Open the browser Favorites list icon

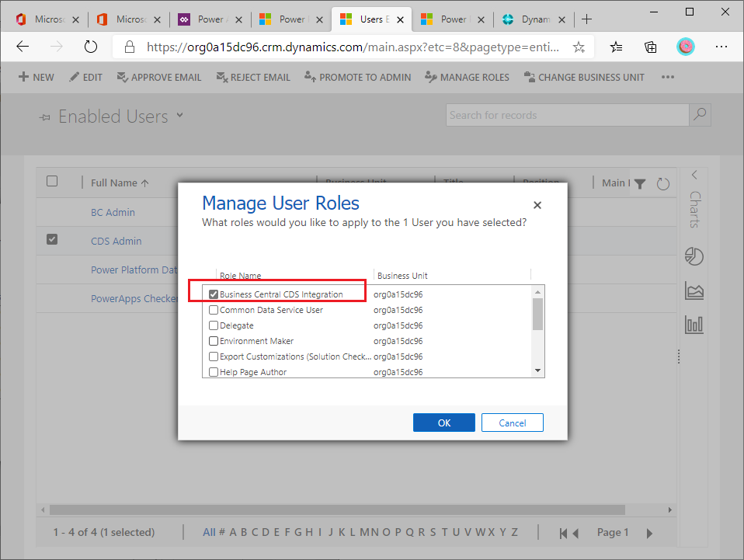coord(616,47)
